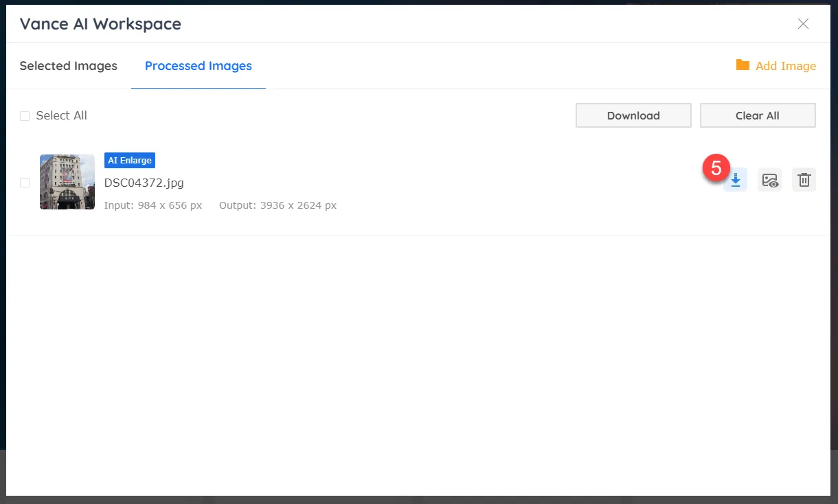Screen dimensions: 838x504
Task: Tick the Select All checkbox
Action: point(25,116)
